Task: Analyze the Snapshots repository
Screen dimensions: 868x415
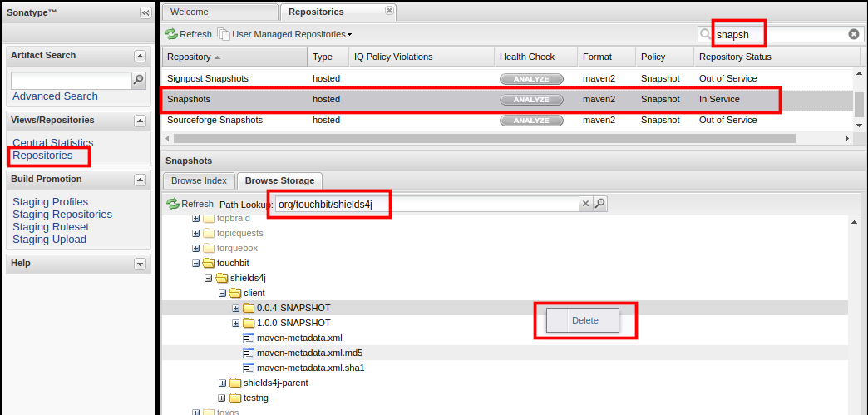Action: point(531,100)
